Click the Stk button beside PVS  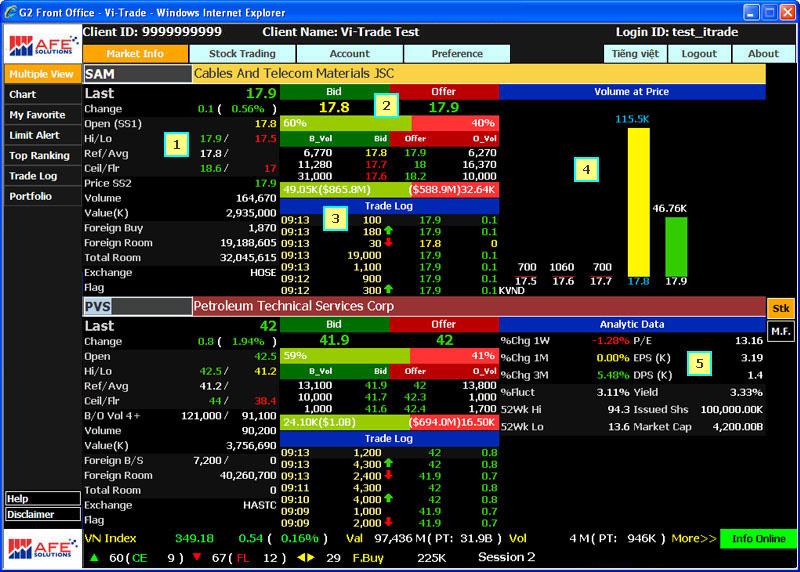(x=781, y=308)
